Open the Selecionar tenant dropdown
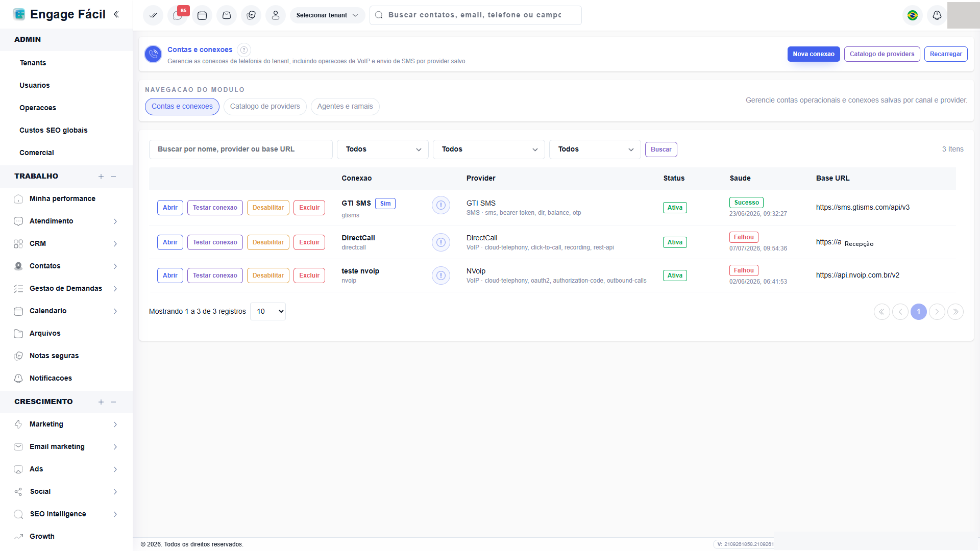The width and height of the screenshot is (980, 551). click(x=327, y=15)
